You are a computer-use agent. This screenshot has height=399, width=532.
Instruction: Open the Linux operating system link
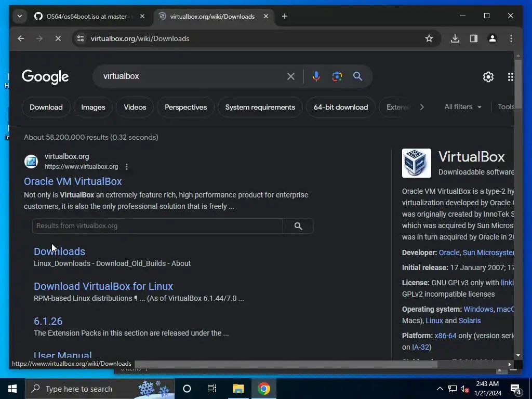[434, 321]
